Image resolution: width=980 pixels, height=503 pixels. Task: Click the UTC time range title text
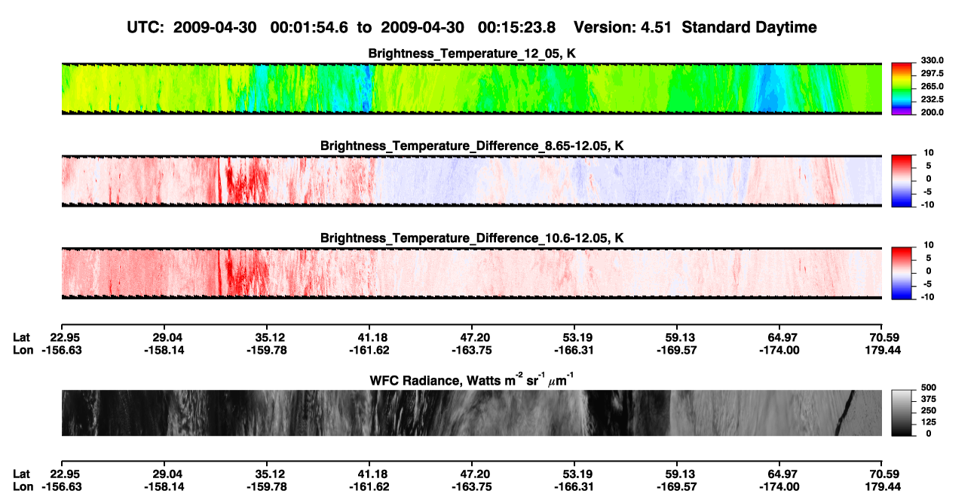[472, 27]
